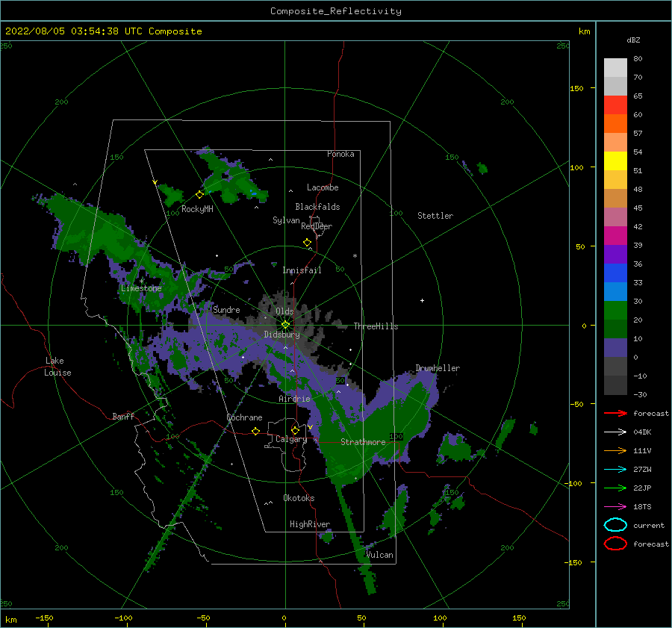
Task: Click the bright green 30 dBZ swatch
Action: pyautogui.click(x=615, y=311)
